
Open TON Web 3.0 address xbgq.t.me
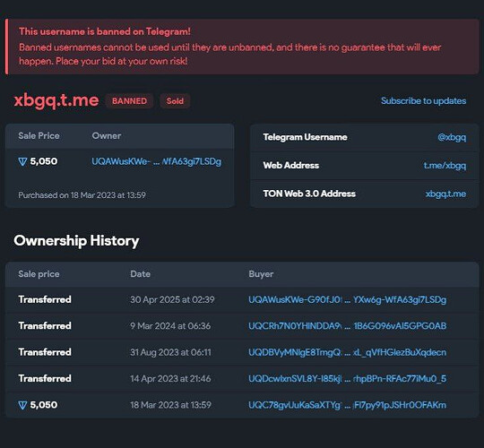click(x=445, y=194)
